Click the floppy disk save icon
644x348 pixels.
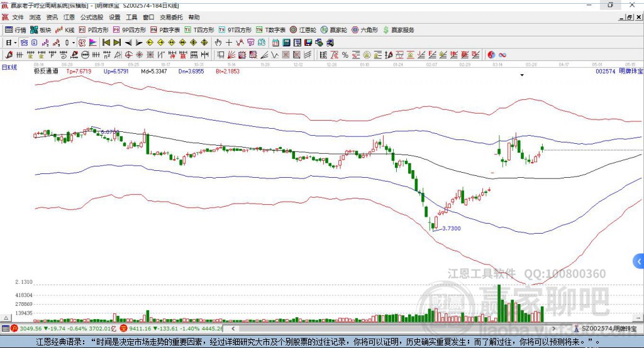[308, 43]
